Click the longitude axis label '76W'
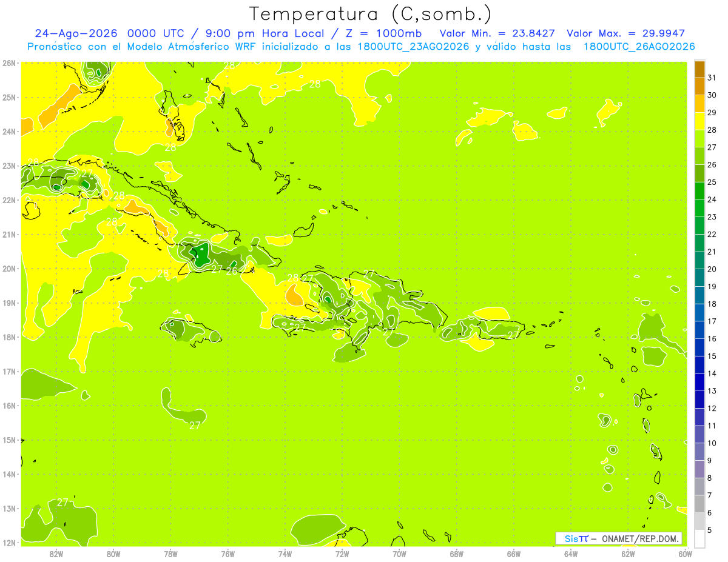The image size is (728, 562). [227, 554]
